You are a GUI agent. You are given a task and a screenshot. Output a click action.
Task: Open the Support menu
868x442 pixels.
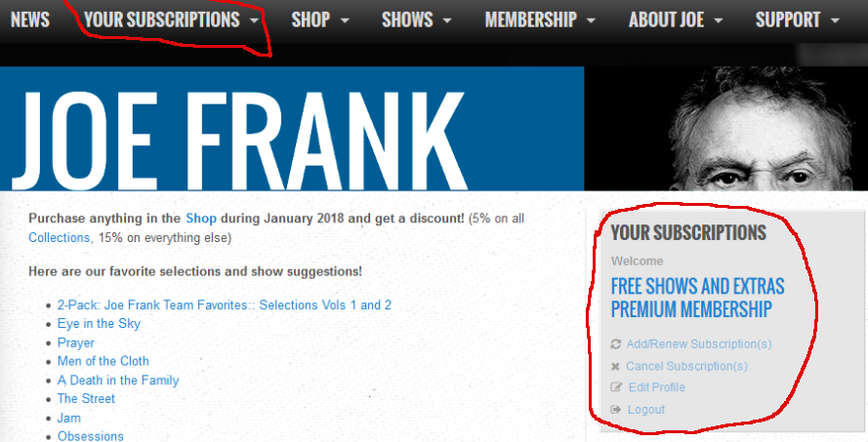[x=797, y=20]
